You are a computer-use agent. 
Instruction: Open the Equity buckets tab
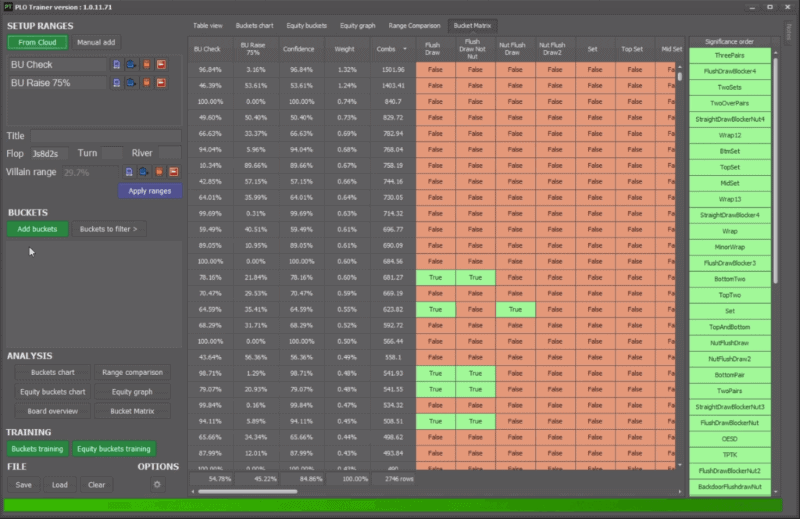(306, 26)
